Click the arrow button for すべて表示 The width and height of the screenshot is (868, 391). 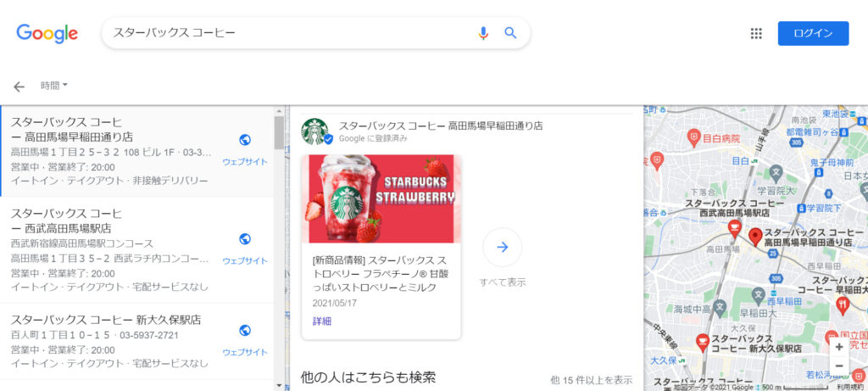click(x=502, y=247)
